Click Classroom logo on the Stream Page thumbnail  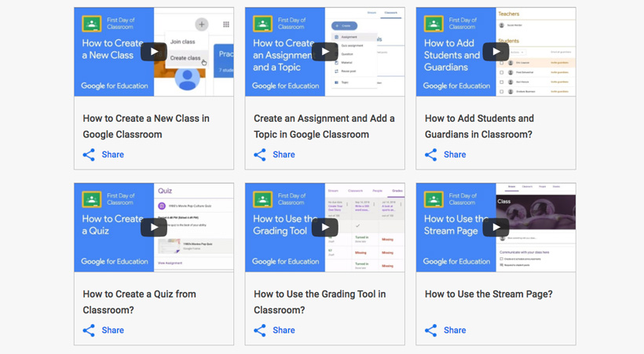tap(434, 199)
